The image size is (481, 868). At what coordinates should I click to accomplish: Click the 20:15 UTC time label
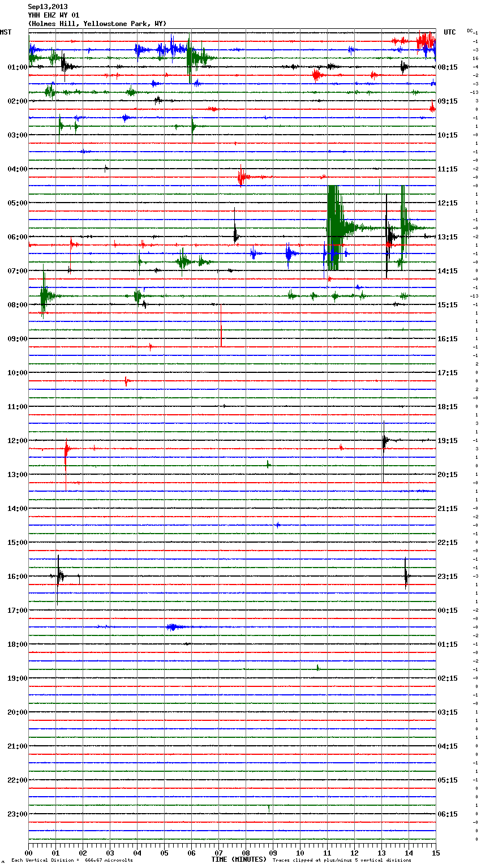(448, 475)
